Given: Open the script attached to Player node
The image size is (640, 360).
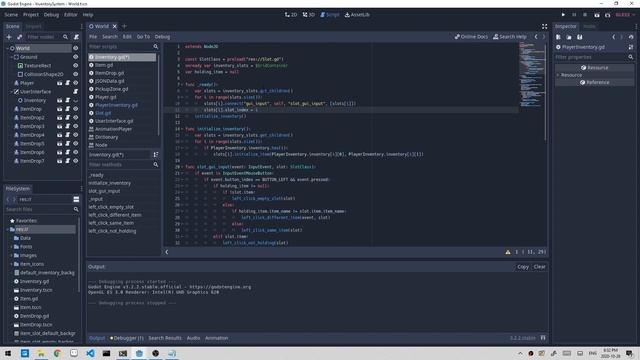Looking at the screenshot, I should click(x=68, y=83).
